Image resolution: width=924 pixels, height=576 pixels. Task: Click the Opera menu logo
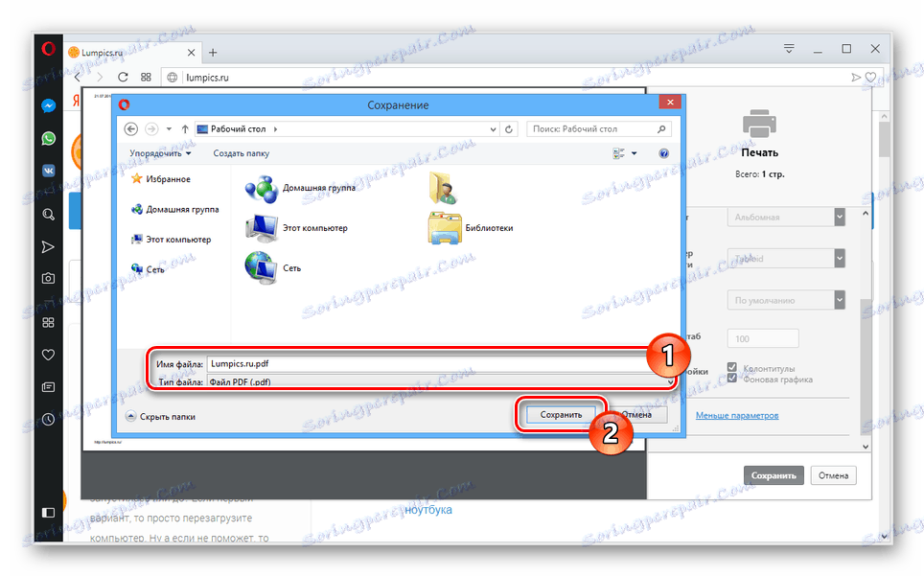48,49
